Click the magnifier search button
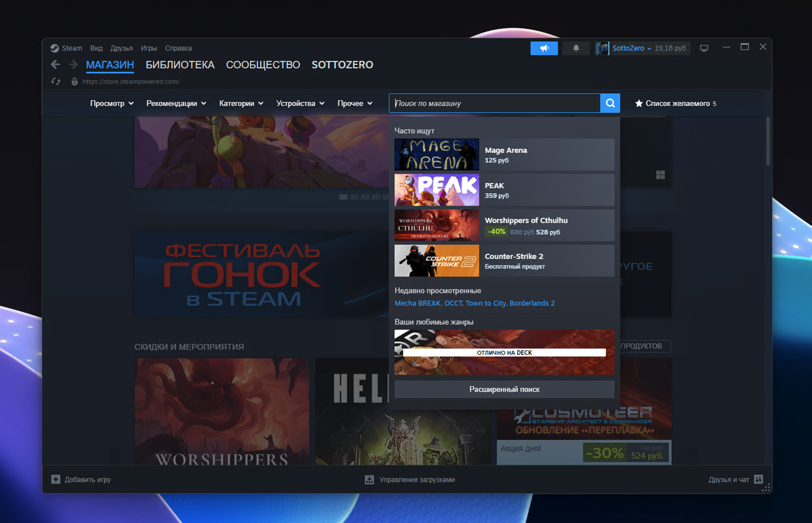Viewport: 812px width, 523px height. [610, 103]
